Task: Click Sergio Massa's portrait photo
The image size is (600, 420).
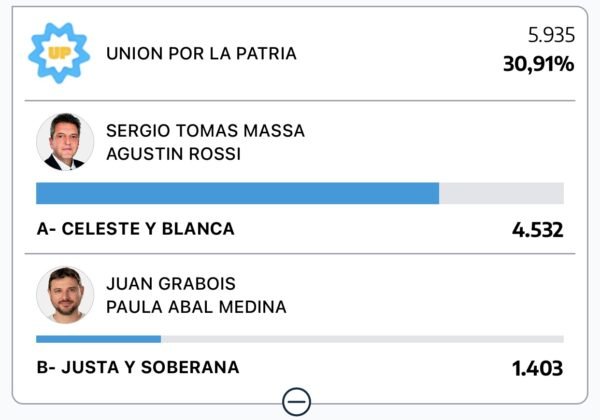Action: [x=65, y=141]
